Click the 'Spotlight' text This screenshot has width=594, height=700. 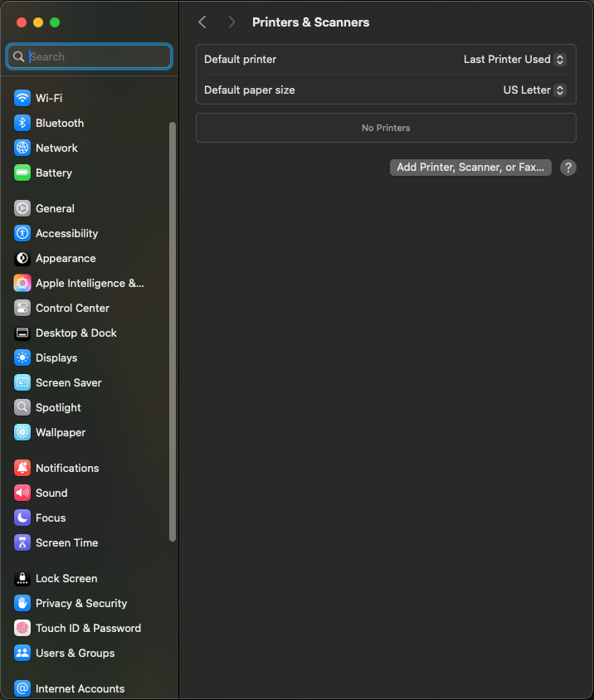[x=59, y=407]
